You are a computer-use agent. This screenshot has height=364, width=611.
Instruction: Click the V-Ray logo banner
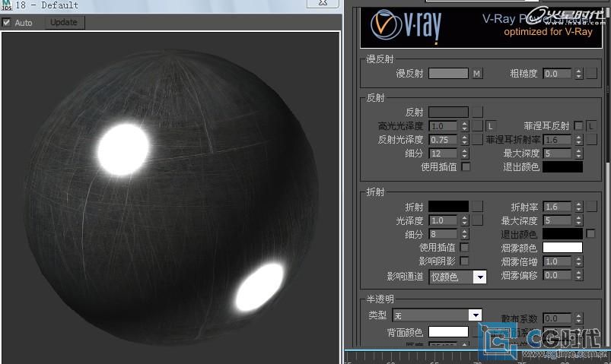(x=481, y=27)
